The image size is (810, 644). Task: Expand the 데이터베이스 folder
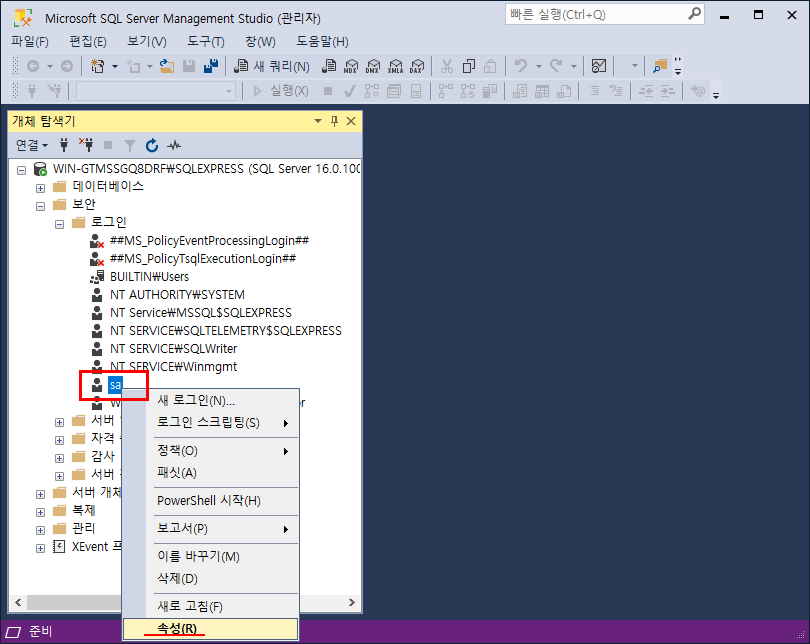coord(40,188)
